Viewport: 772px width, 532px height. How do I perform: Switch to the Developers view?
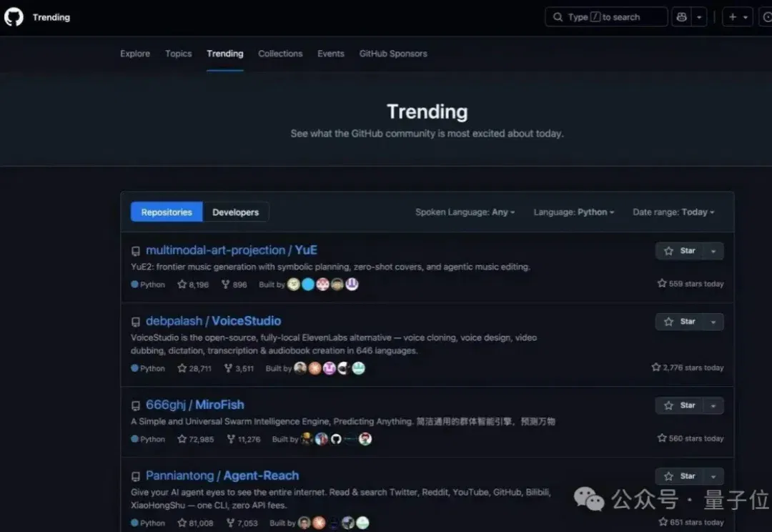236,212
